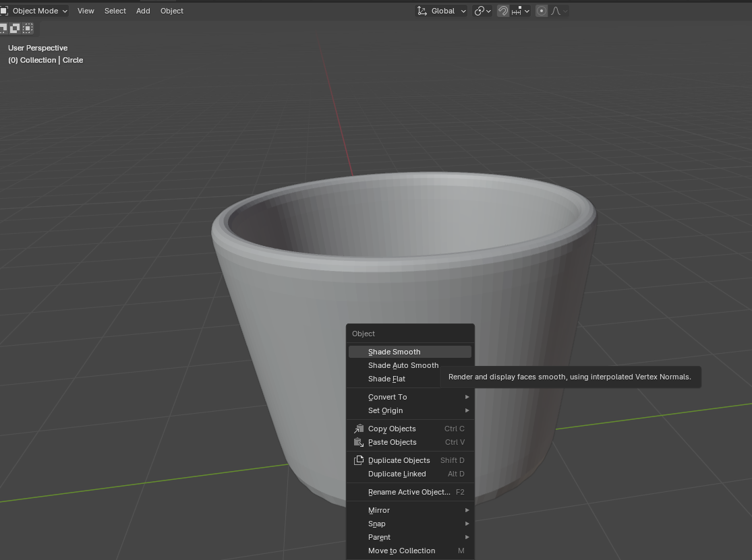The width and height of the screenshot is (752, 560).
Task: Expand the Set Origin submenu
Action: point(410,410)
